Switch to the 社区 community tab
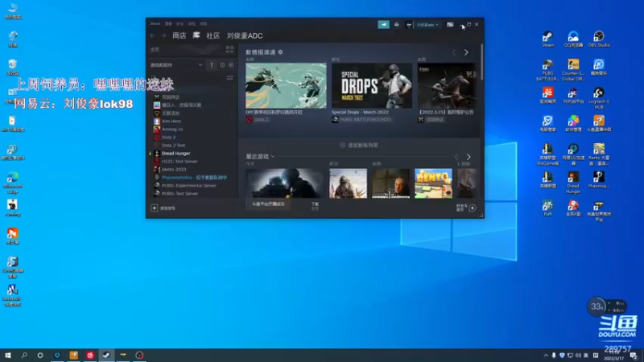This screenshot has width=644, height=362. [x=213, y=35]
